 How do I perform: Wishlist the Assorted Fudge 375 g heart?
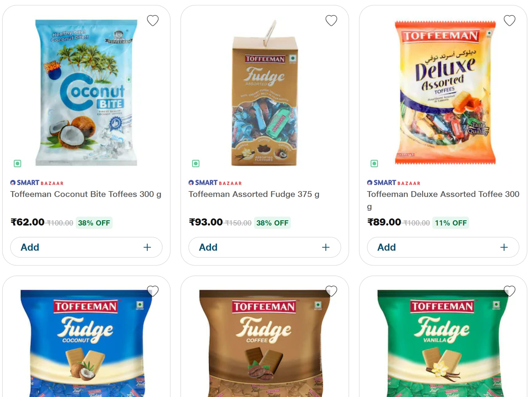[x=331, y=21]
